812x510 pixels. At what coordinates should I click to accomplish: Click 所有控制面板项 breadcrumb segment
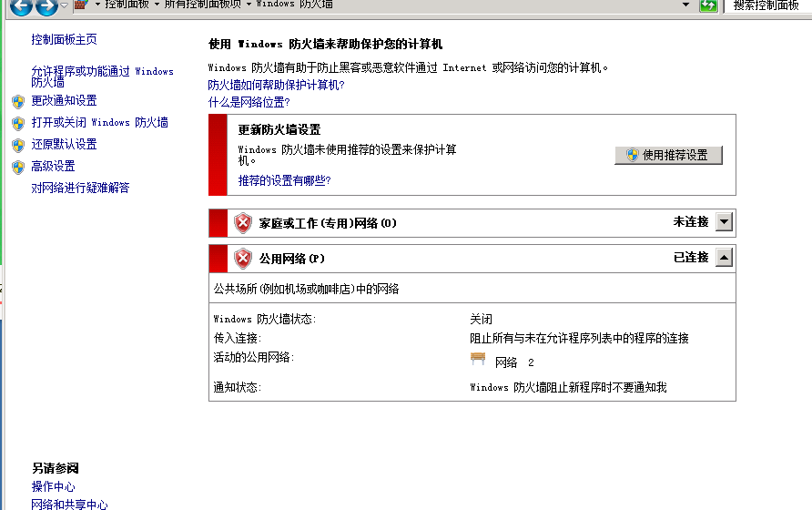pyautogui.click(x=202, y=5)
